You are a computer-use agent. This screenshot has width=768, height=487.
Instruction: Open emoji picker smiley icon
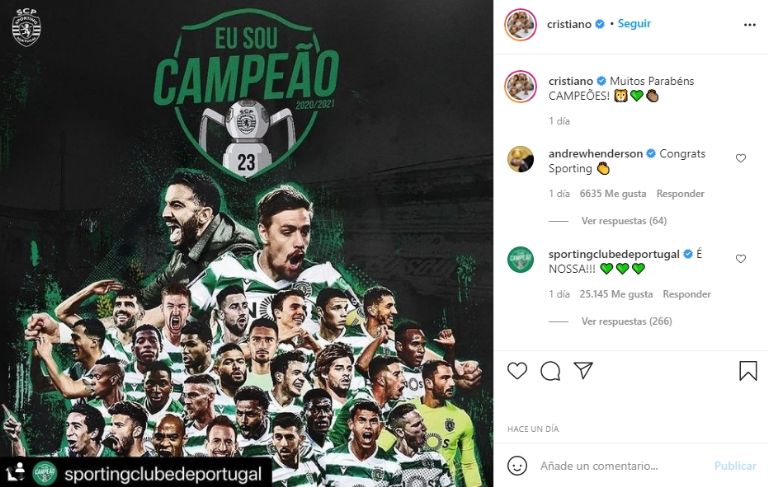517,465
